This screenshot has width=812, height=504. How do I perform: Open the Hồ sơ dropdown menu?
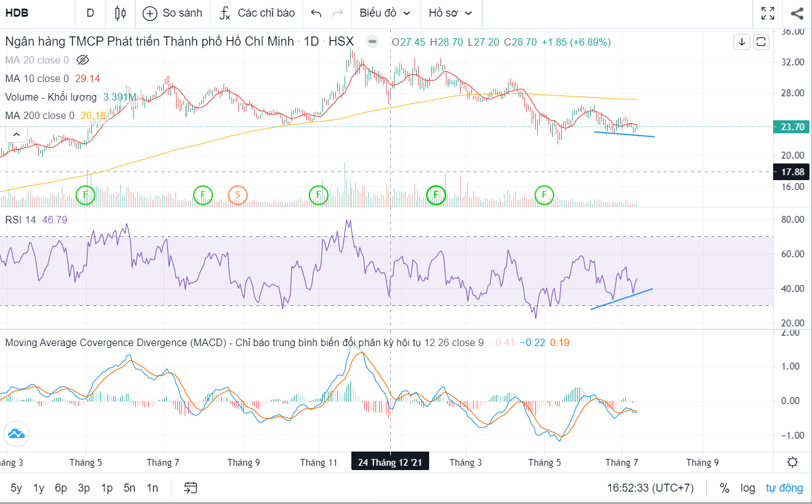[x=451, y=13]
